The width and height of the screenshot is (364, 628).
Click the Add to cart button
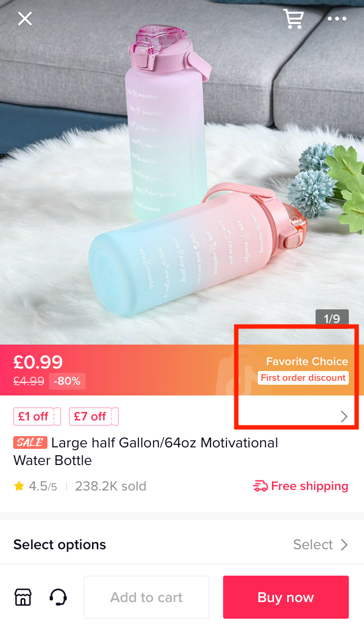(x=146, y=597)
